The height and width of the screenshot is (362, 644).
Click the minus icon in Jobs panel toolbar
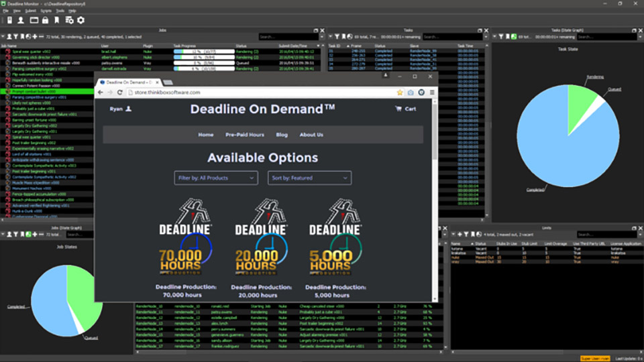(x=41, y=37)
